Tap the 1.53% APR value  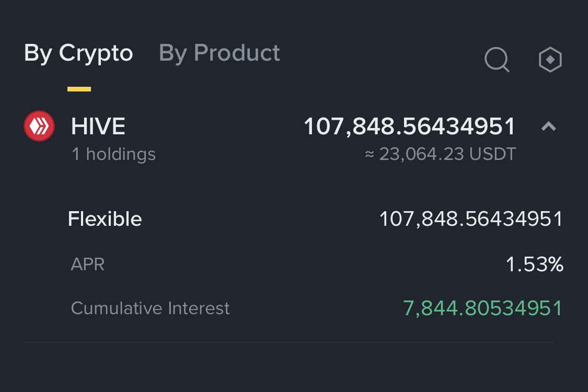point(535,264)
